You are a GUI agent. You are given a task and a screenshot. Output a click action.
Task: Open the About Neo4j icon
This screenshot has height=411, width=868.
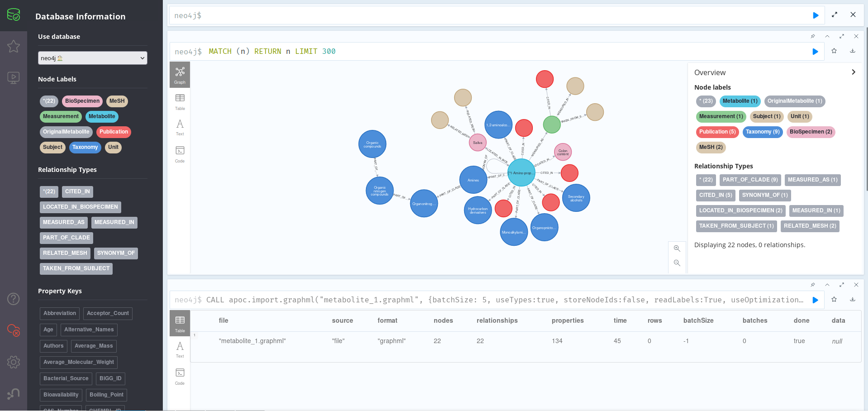tap(14, 394)
